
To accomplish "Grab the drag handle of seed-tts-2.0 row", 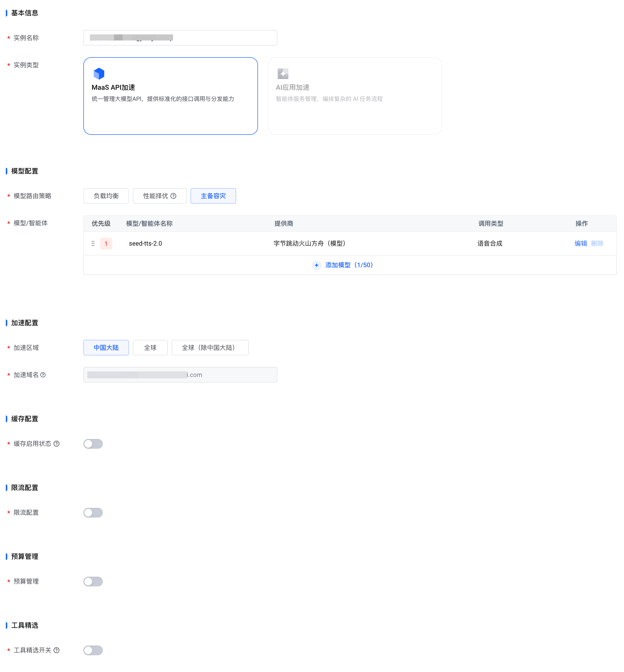I will (x=93, y=243).
